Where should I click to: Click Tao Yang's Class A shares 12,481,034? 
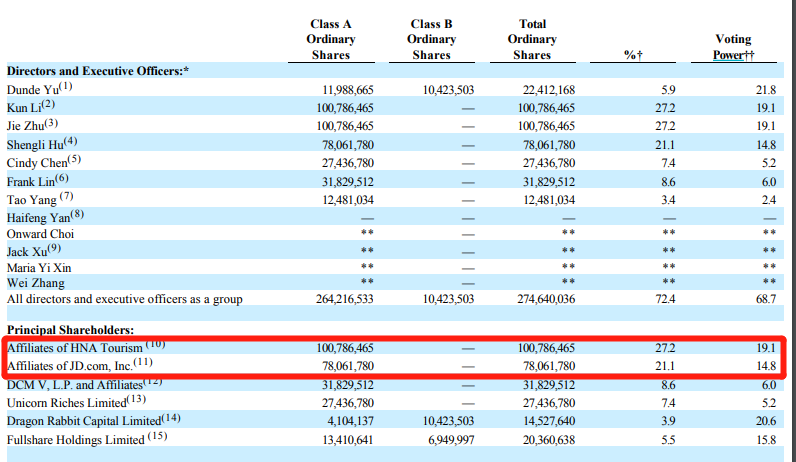(x=345, y=197)
